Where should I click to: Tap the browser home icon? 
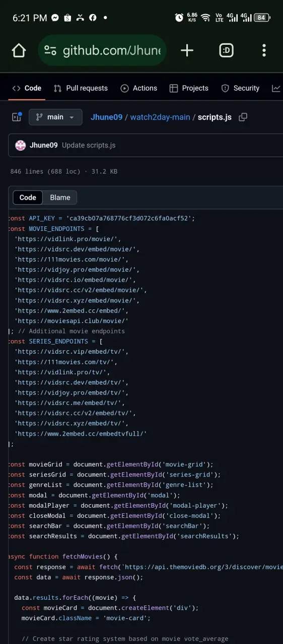pos(19,50)
